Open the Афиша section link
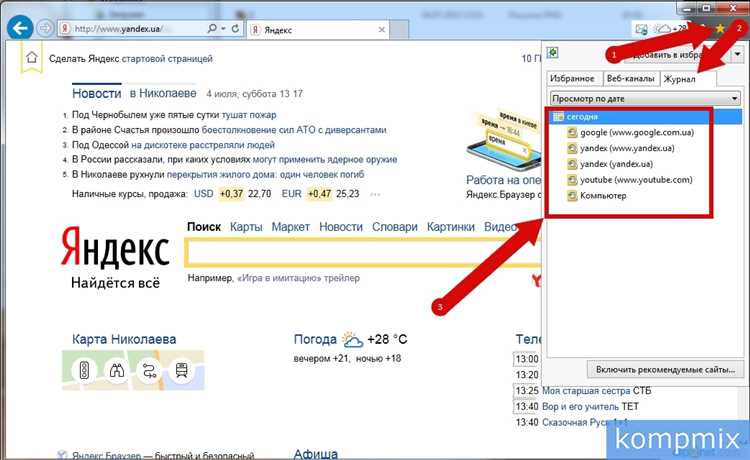The image size is (750, 460). point(315,453)
